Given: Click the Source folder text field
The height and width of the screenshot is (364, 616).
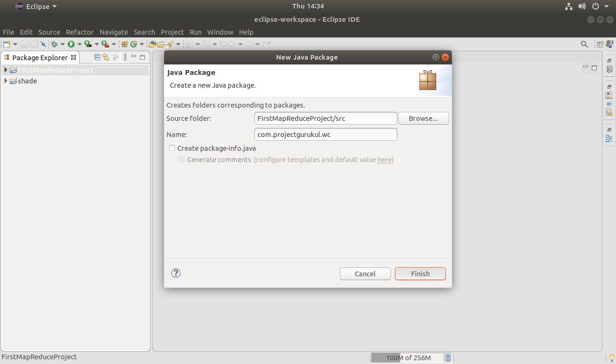Looking at the screenshot, I should coord(326,118).
